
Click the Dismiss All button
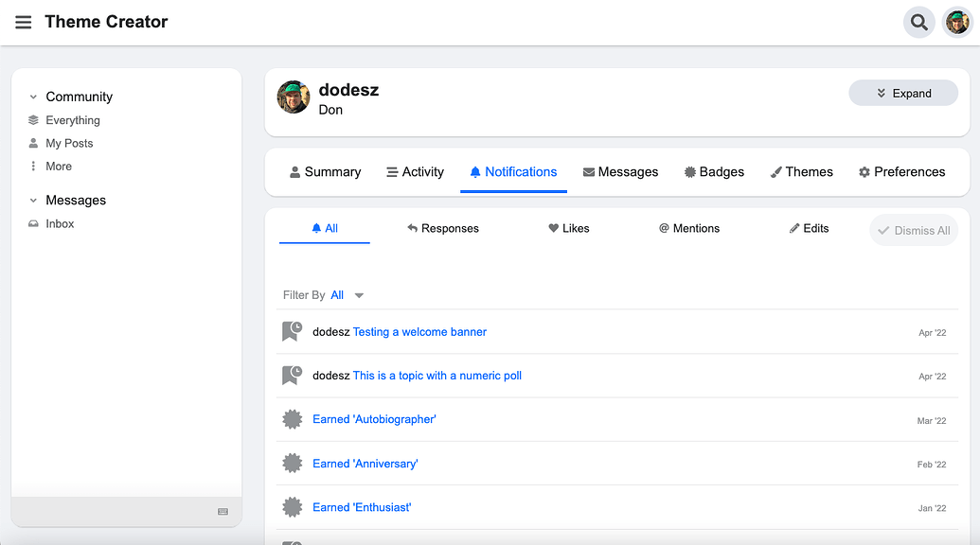click(x=914, y=230)
